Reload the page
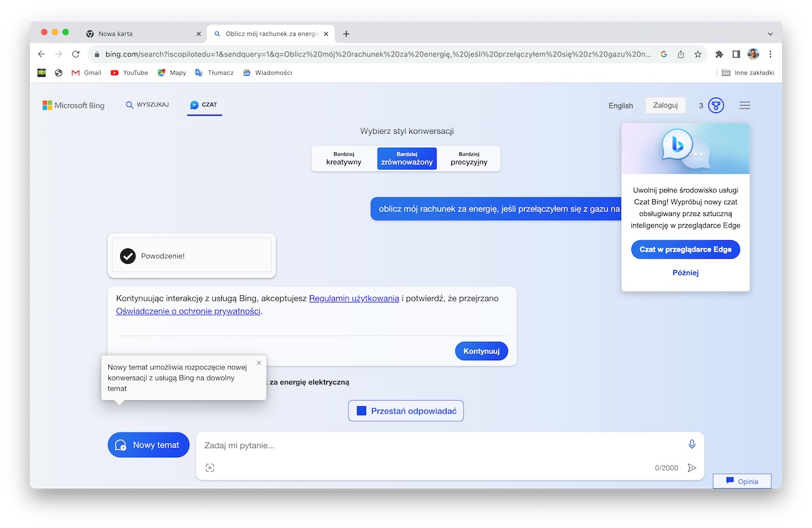This screenshot has height=528, width=812. tap(76, 54)
